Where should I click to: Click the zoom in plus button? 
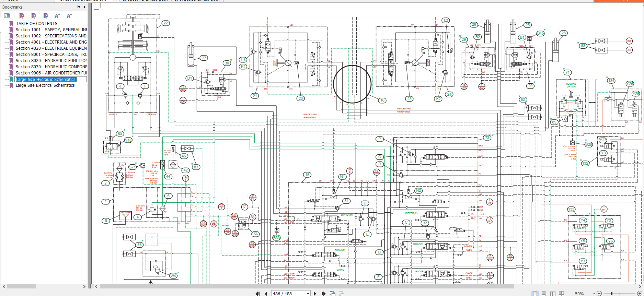[x=639, y=294]
